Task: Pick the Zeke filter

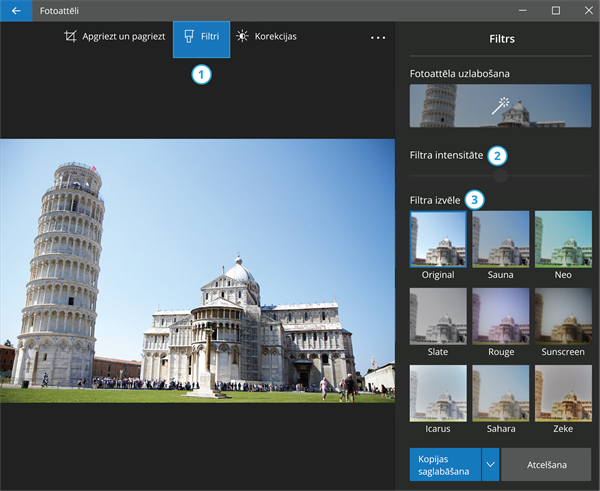Action: [x=562, y=393]
